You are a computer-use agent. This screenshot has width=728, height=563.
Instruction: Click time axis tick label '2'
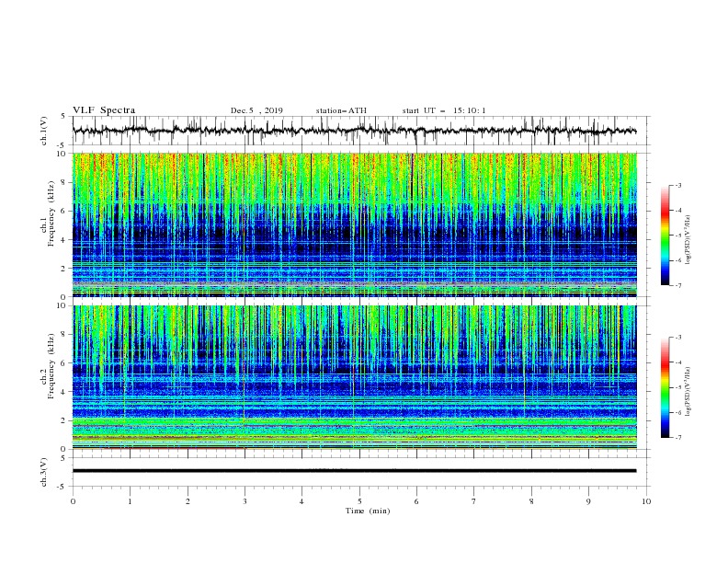(x=188, y=501)
